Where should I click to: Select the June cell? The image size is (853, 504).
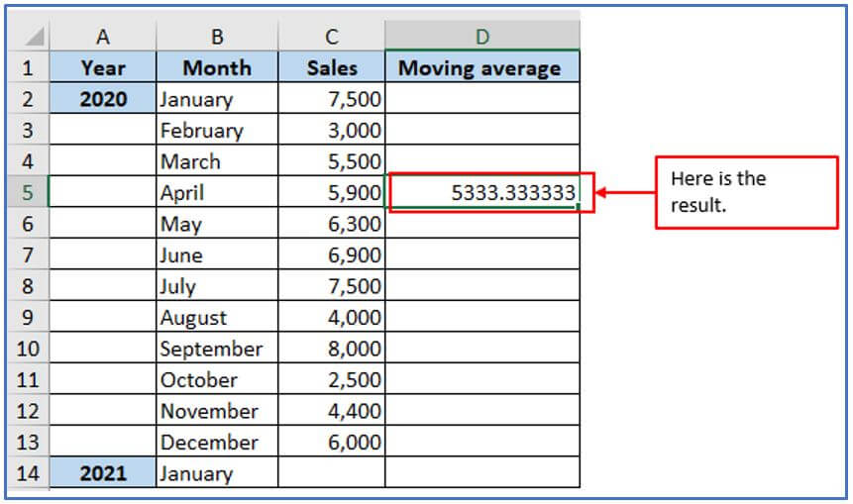(217, 253)
